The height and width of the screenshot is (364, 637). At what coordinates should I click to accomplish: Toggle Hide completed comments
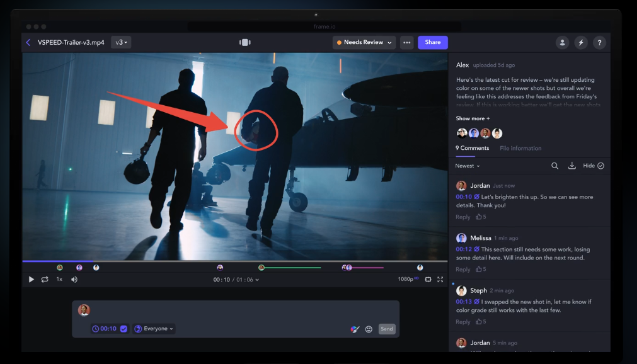pos(594,166)
